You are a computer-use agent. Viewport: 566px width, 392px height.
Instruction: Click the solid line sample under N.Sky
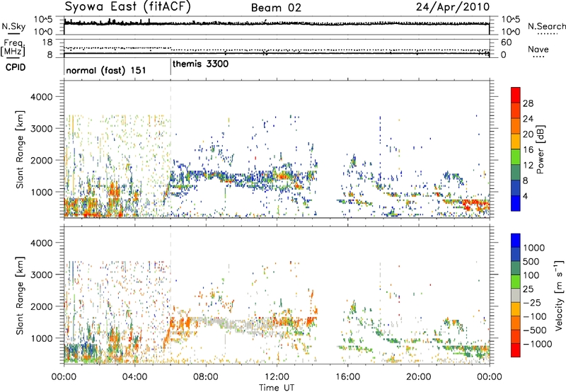coord(13,34)
